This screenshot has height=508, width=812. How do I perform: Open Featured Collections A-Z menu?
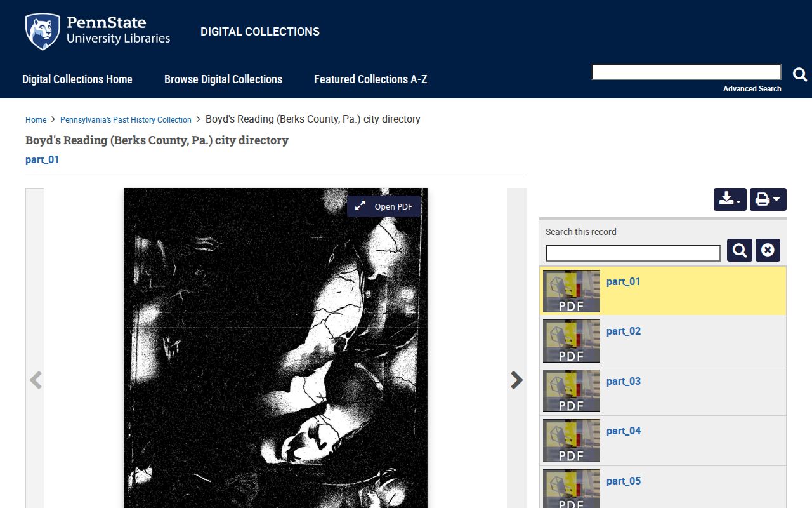click(x=370, y=79)
